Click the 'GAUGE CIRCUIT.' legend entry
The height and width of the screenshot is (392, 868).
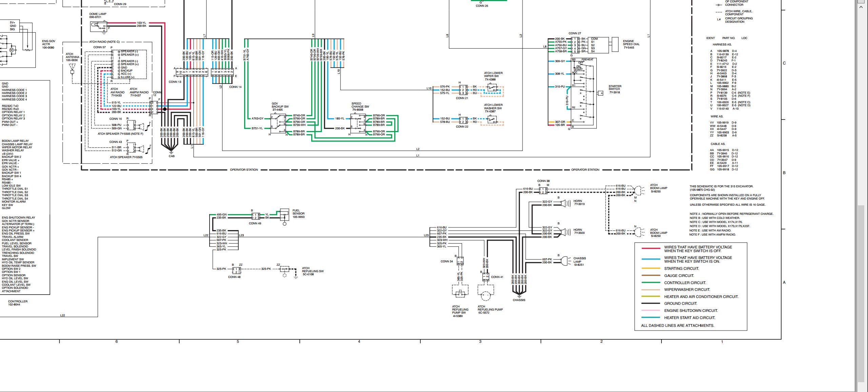point(679,276)
